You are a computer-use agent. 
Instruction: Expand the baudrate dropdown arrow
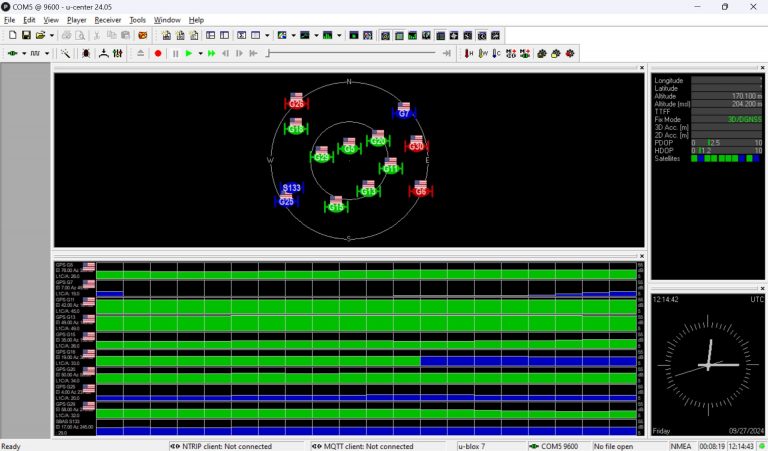(x=48, y=53)
